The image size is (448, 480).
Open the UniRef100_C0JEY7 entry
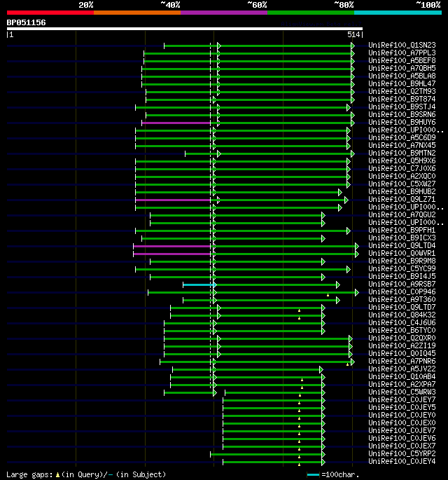click(402, 399)
